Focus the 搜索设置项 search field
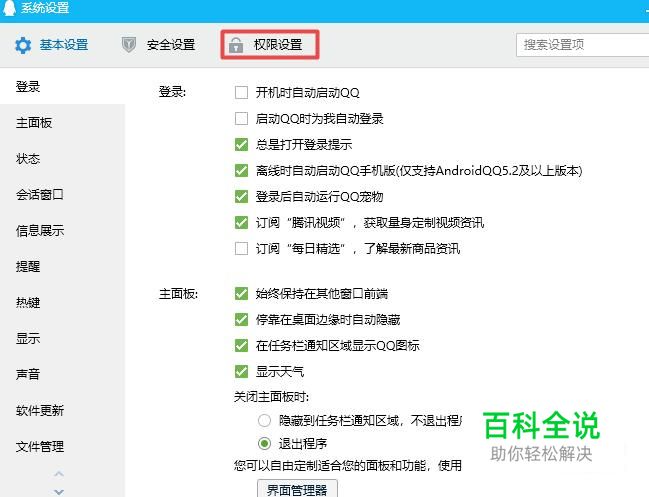 click(582, 45)
